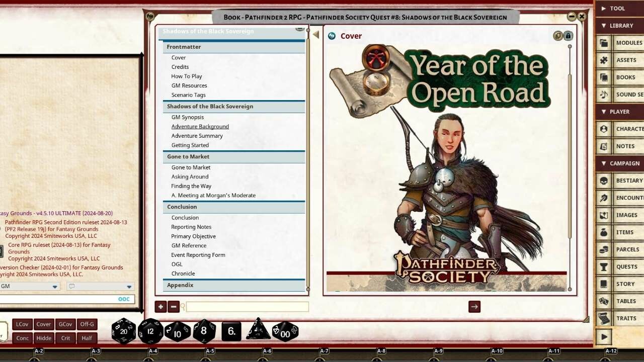Unlock the Cover page with lock icon
644x362 pixels.
(x=568, y=36)
